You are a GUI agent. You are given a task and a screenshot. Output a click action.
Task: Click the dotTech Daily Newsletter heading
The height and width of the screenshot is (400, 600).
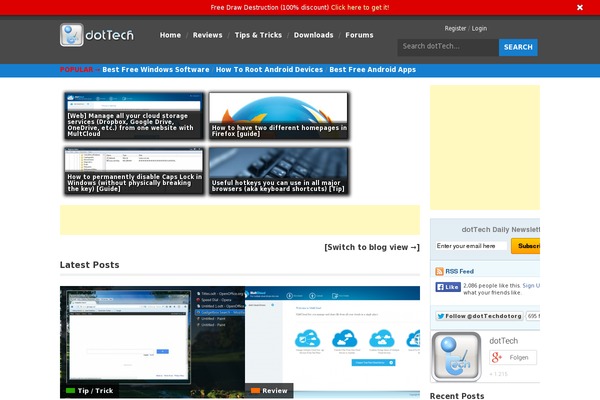click(x=501, y=230)
